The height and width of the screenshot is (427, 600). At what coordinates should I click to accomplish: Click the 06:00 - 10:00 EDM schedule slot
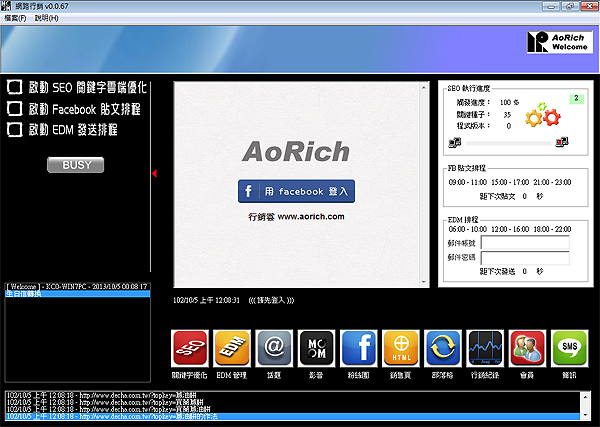click(467, 229)
